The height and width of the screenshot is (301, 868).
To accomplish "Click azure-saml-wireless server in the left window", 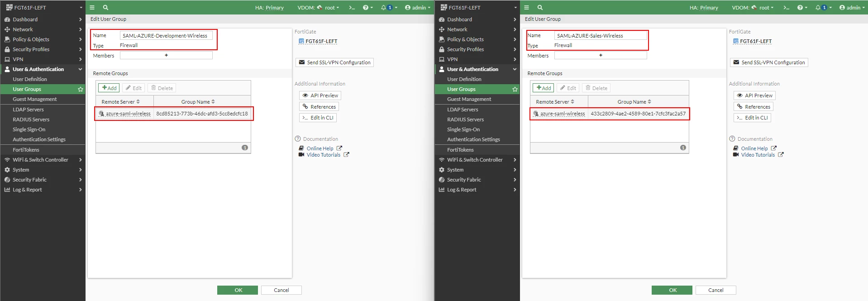I will (128, 114).
